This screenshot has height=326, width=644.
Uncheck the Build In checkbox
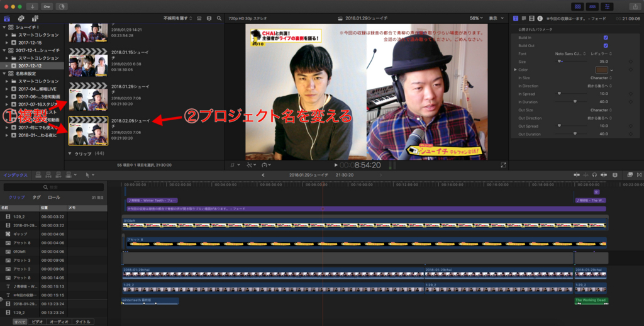[x=606, y=37]
